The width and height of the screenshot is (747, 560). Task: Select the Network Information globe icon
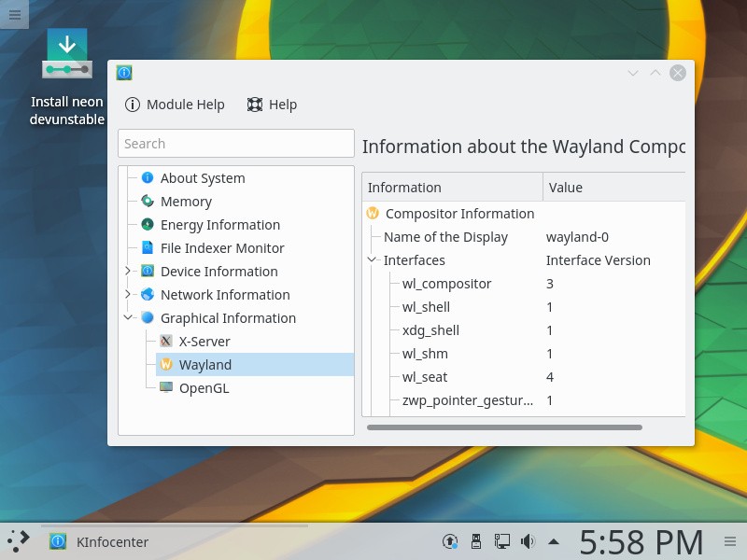tap(148, 295)
